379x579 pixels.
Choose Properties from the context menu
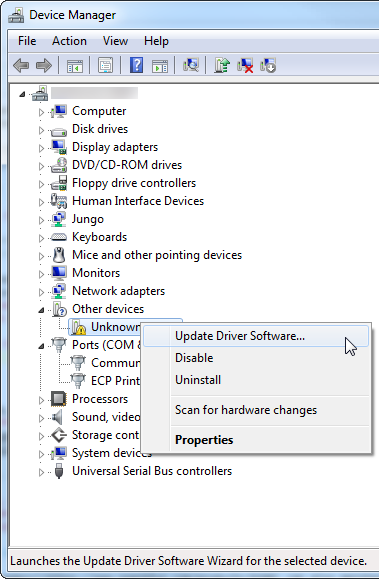tap(256, 440)
